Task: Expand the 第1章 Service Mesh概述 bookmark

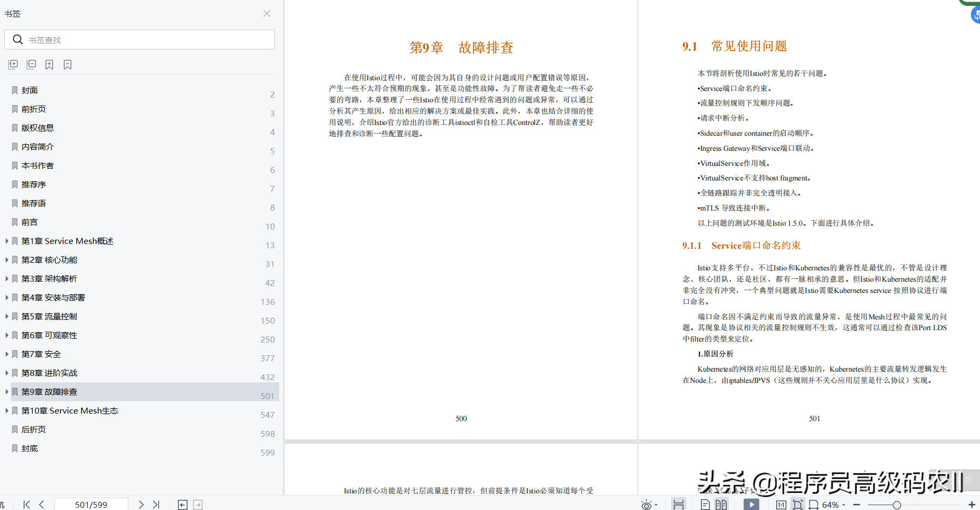Action: pyautogui.click(x=6, y=241)
